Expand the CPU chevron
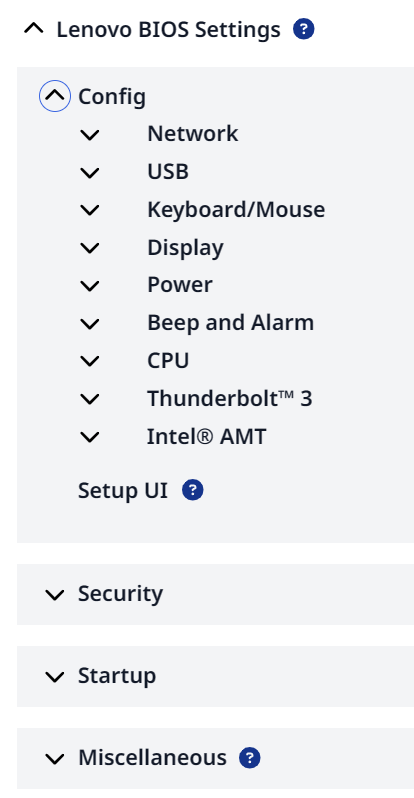 point(90,361)
